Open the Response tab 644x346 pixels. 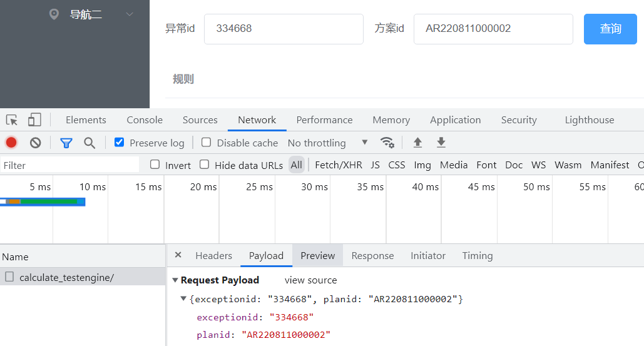pyautogui.click(x=372, y=256)
